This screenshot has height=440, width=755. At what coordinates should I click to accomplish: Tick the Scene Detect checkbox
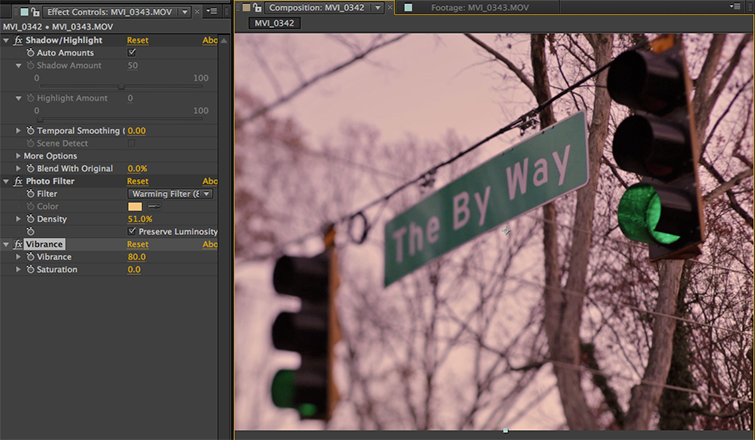coord(132,144)
